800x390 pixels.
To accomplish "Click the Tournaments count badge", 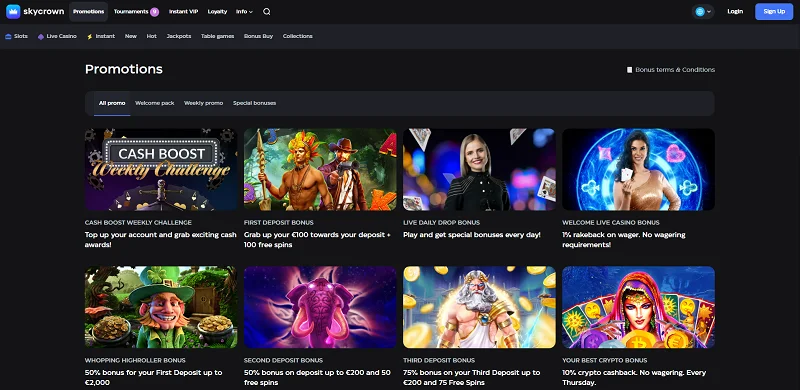I will point(155,12).
